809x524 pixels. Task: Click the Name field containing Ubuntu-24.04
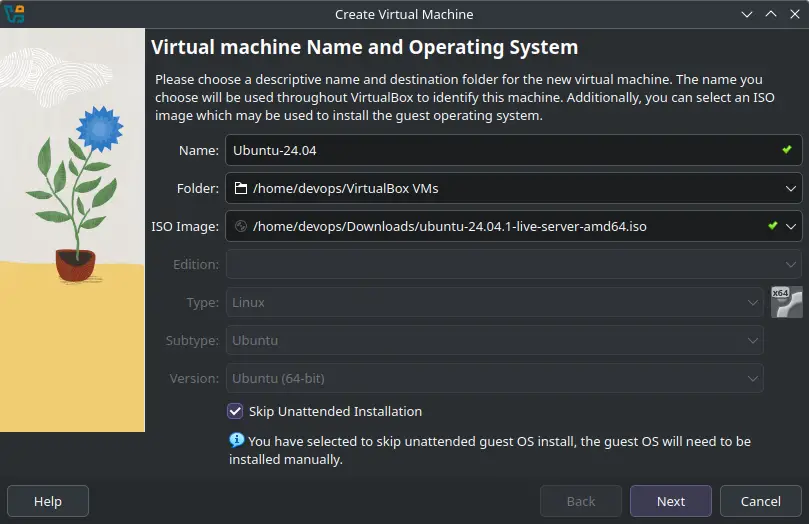point(514,150)
